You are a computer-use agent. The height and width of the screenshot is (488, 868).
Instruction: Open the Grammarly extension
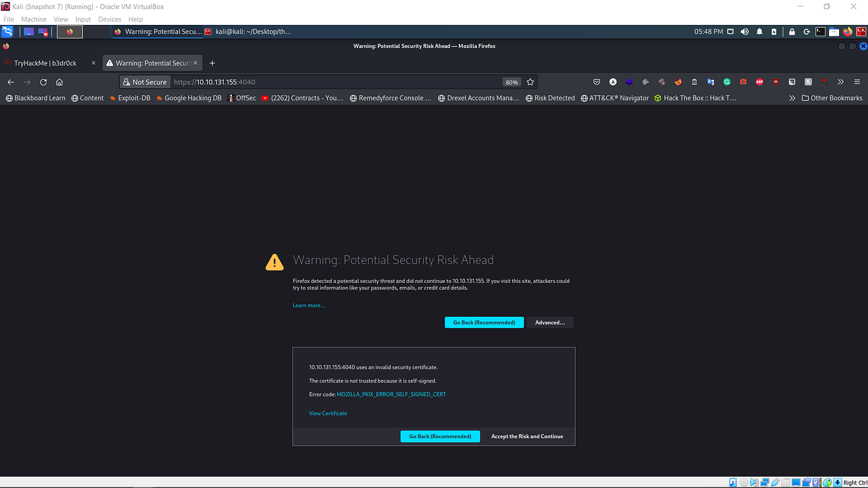click(x=727, y=82)
